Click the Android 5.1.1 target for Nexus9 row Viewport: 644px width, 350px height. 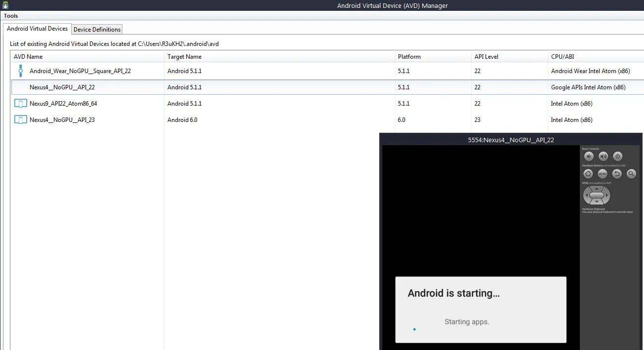coord(184,104)
